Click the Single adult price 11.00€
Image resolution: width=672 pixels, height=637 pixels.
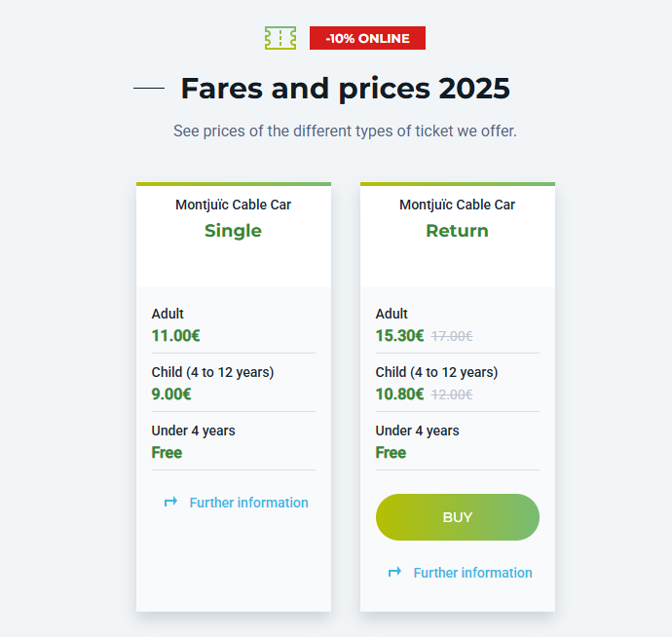(x=175, y=336)
